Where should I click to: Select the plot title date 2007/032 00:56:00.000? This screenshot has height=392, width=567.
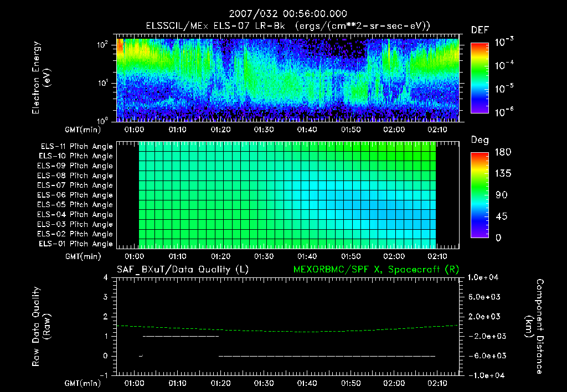coord(288,14)
